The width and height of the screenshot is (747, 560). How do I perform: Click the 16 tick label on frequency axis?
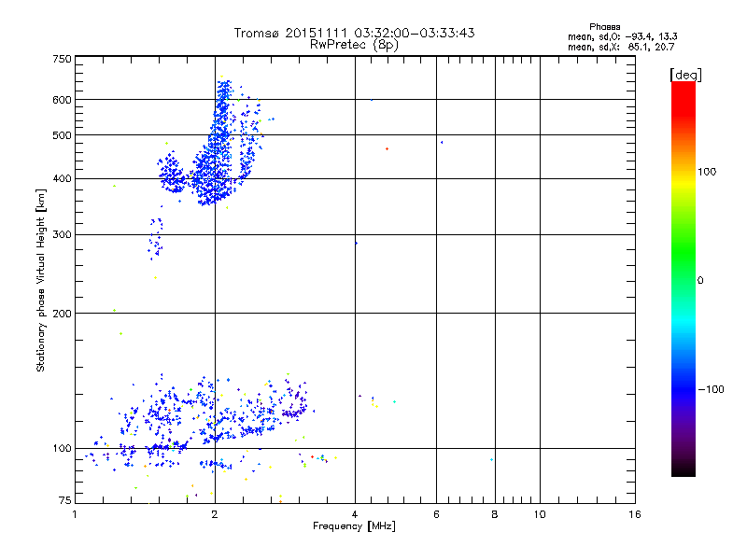coord(635,514)
